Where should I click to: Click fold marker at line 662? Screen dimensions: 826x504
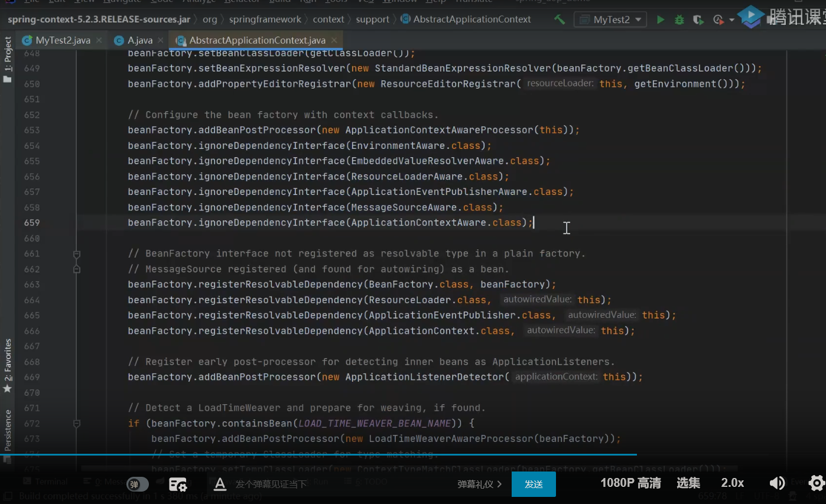pos(77,269)
